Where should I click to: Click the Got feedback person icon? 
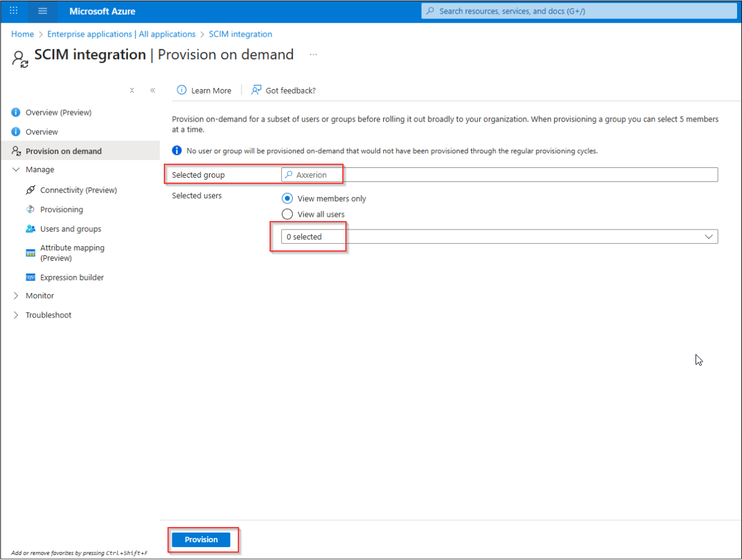point(256,90)
